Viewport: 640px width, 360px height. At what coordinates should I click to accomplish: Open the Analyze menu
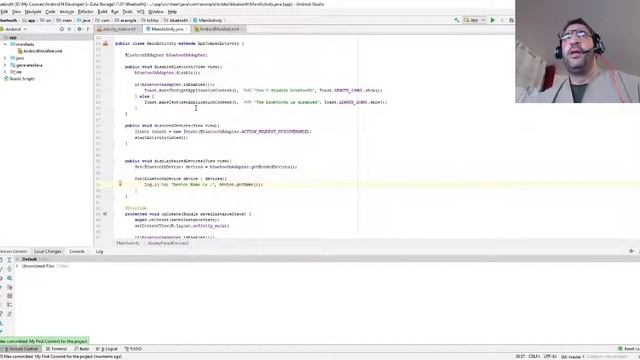click(x=67, y=12)
